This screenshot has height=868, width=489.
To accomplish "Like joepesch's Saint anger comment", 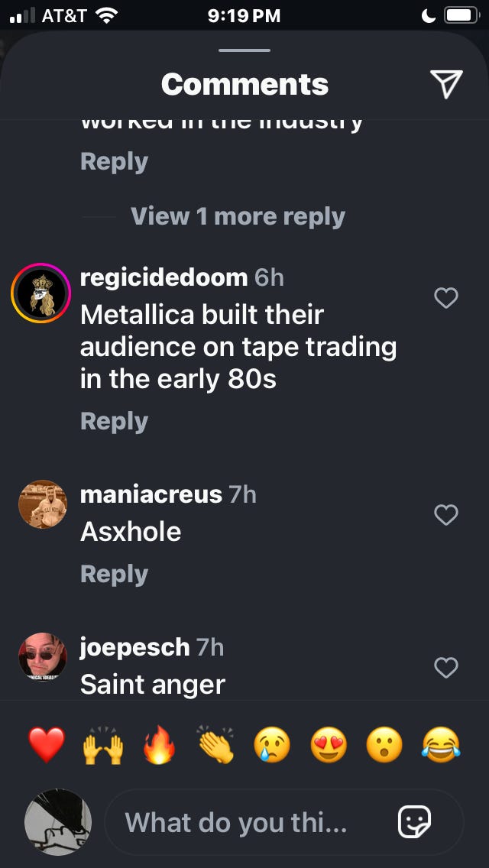I will coord(445,668).
